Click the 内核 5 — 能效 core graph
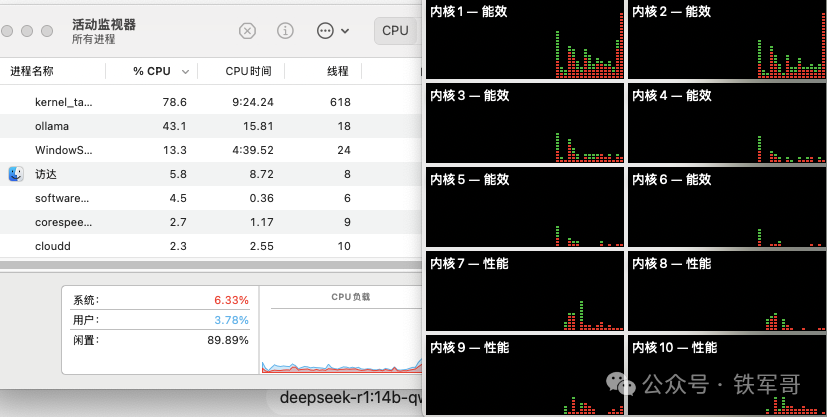Screen dimensions: 827x417 click(525, 207)
